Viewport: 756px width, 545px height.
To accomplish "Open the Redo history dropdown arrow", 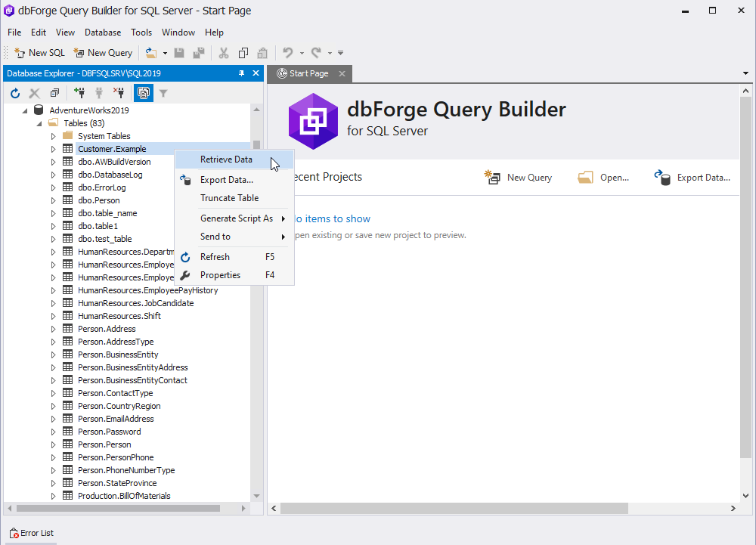I will pyautogui.click(x=330, y=53).
